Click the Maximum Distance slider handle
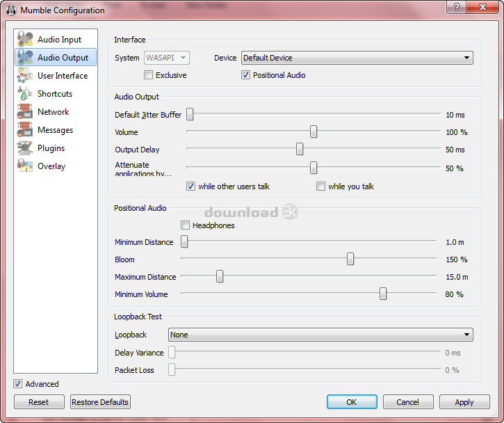 (x=220, y=276)
